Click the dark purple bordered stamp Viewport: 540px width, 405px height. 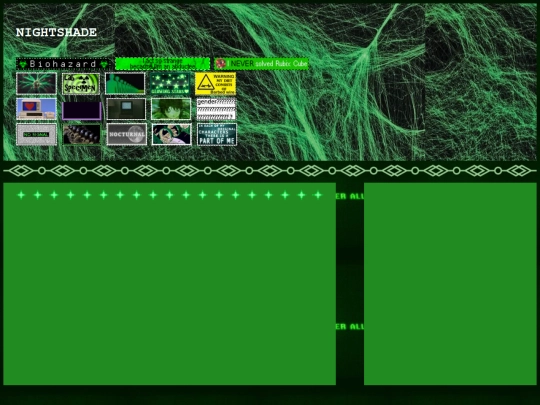coord(82,111)
